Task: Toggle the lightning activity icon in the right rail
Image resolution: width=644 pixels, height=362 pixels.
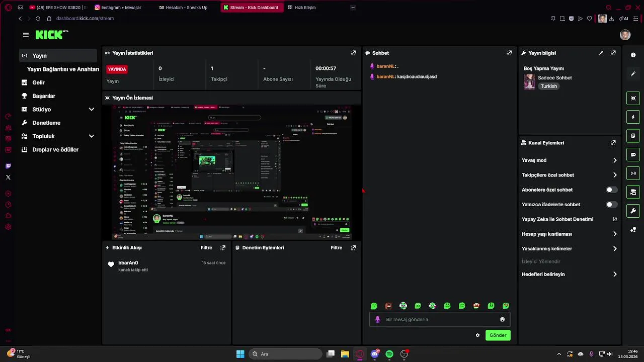Action: tap(633, 117)
